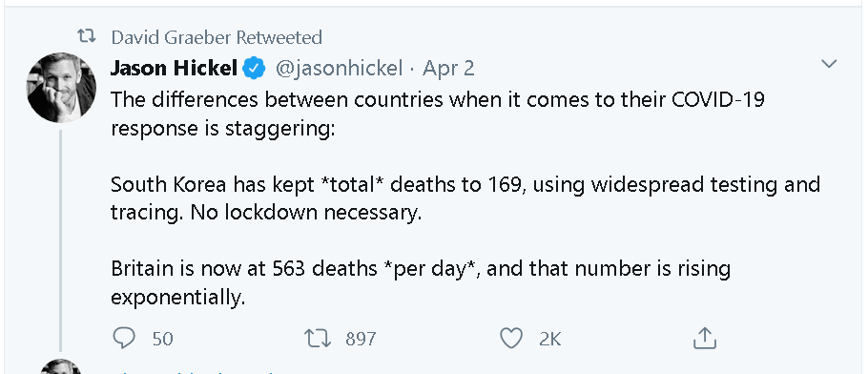Open the share tweet icon
This screenshot has width=868, height=374.
(705, 338)
